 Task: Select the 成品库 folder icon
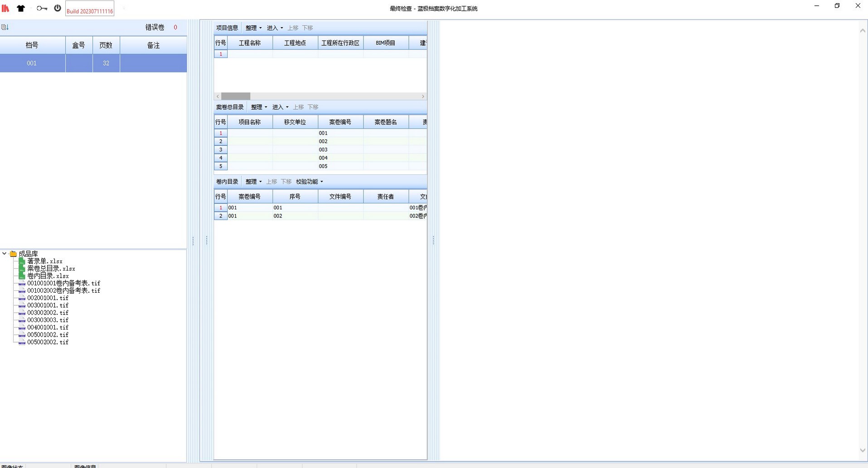click(x=14, y=254)
